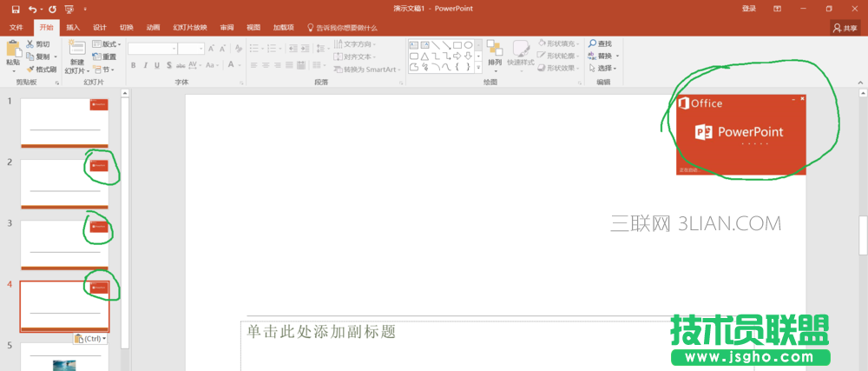Open the 对齐文本 align text dropdown

coord(355,56)
